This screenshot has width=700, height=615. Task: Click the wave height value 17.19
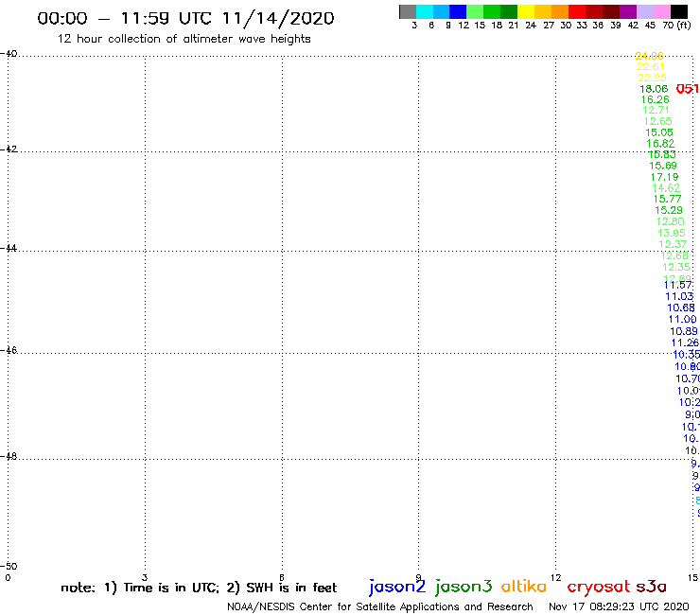point(664,177)
